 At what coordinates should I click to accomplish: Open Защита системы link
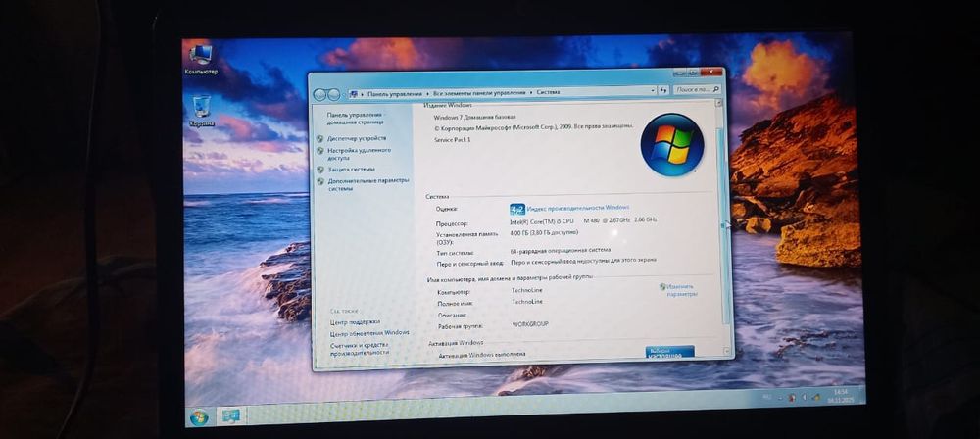[x=351, y=170]
